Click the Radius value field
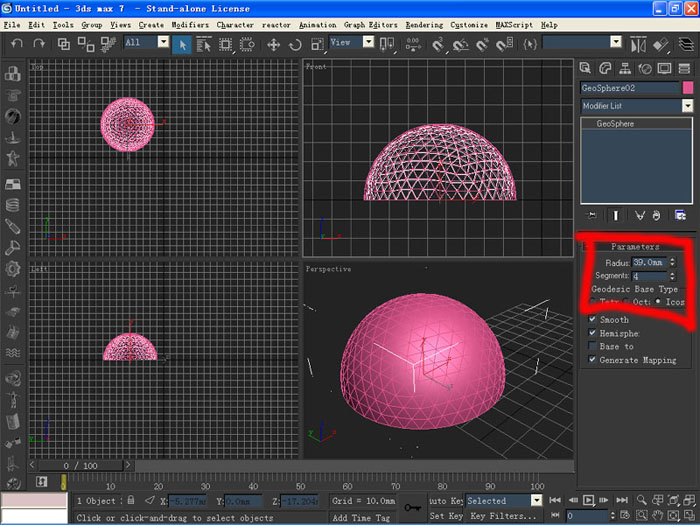This screenshot has width=700, height=525. tap(650, 262)
